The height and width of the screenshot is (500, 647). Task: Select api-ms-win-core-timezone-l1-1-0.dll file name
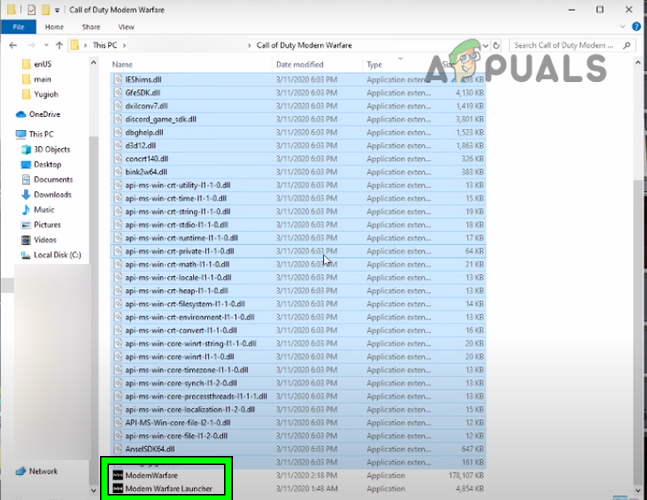point(187,370)
